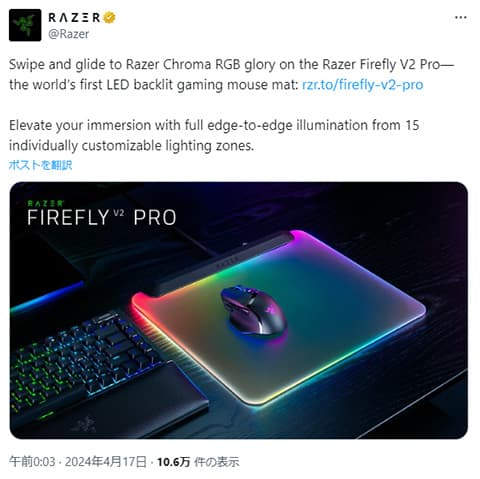Viewport: 480px width, 479px height.
Task: Open the RAZER display name
Action: click(x=74, y=18)
